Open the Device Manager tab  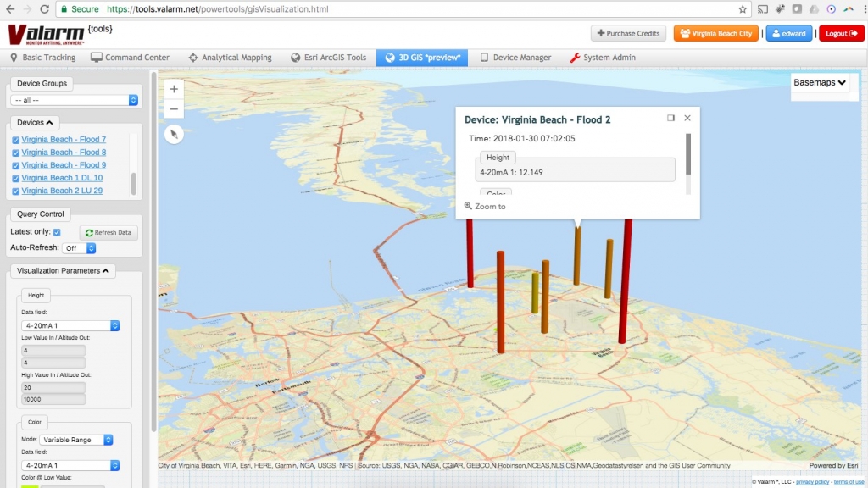tap(515, 58)
